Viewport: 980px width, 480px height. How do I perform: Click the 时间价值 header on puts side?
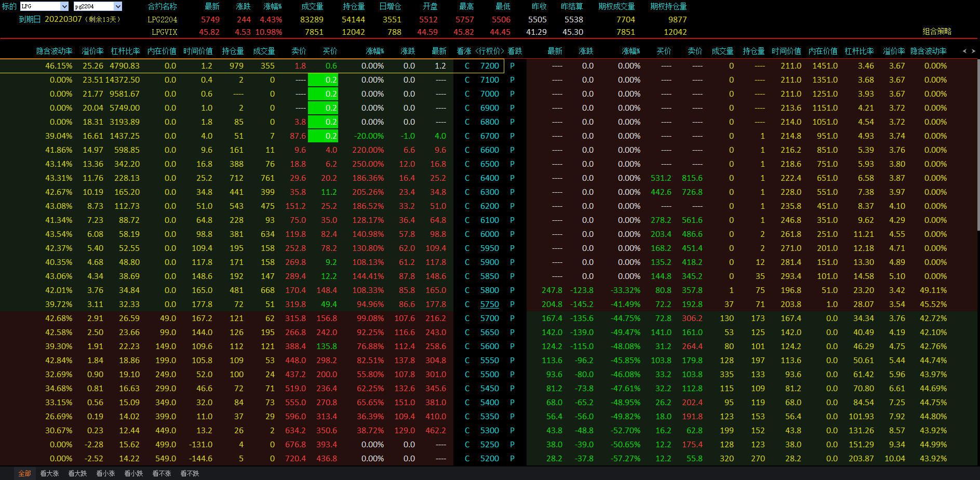786,51
